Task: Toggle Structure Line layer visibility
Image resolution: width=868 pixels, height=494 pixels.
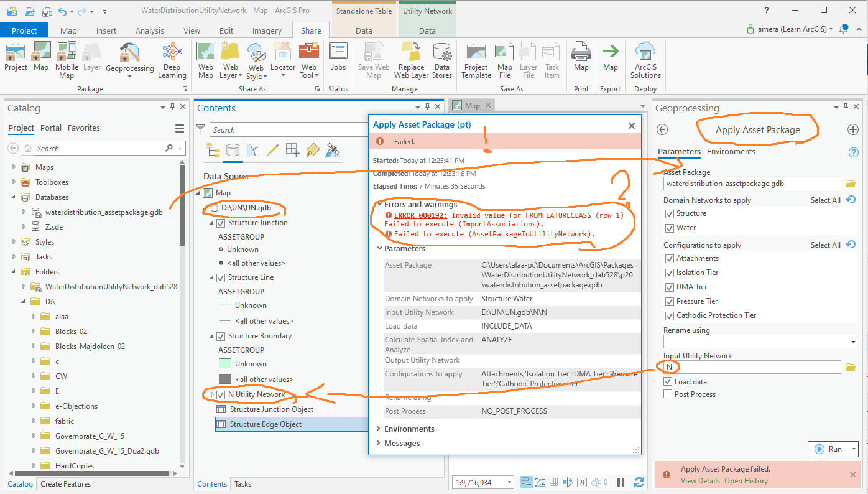Action: 221,277
